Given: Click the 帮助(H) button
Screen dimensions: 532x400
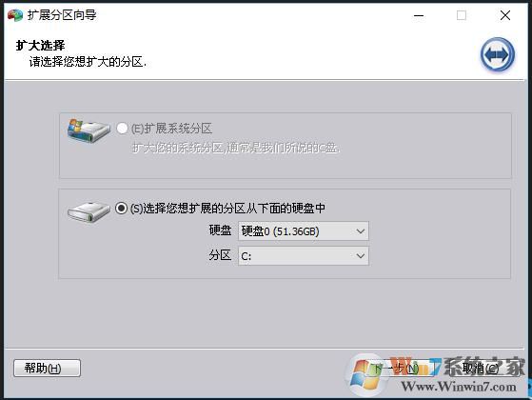Looking at the screenshot, I should click(x=48, y=368).
